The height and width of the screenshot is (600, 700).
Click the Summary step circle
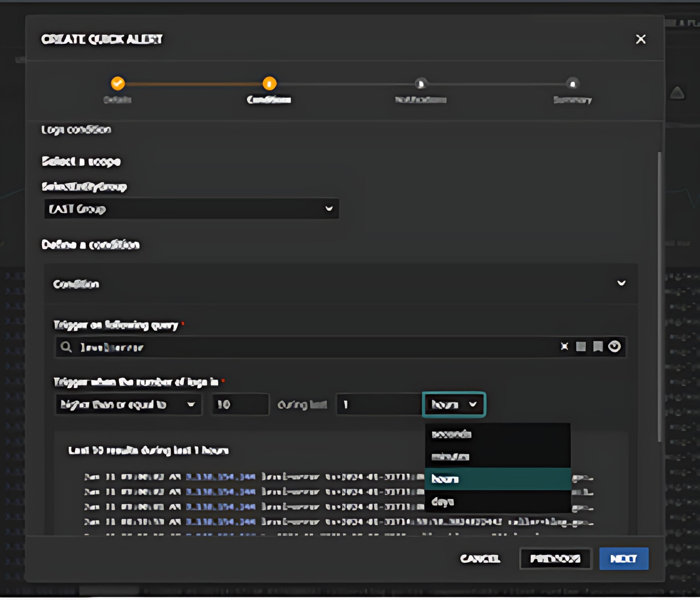coord(572,84)
